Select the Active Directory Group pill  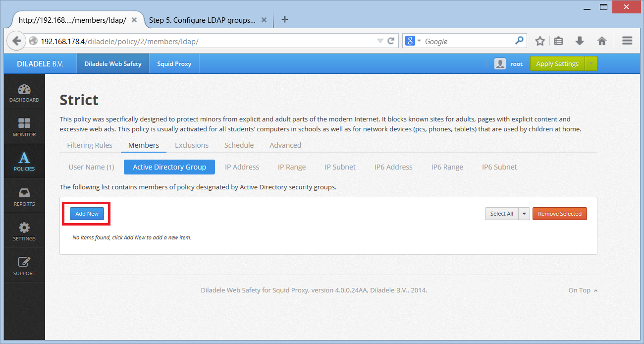[x=169, y=167]
